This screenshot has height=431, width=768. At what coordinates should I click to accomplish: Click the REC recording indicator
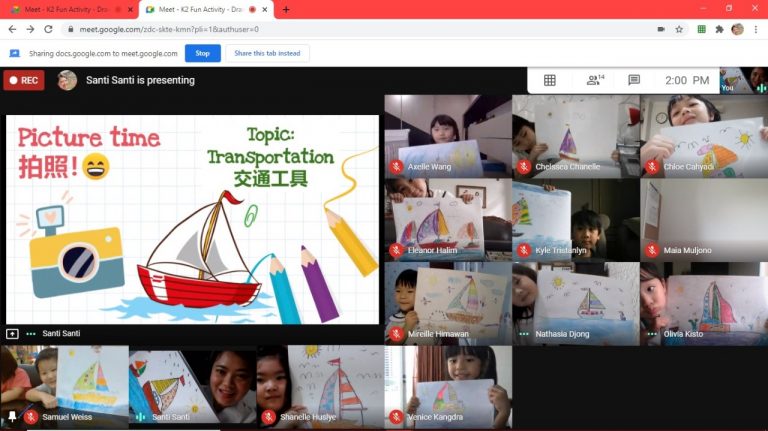tap(23, 80)
